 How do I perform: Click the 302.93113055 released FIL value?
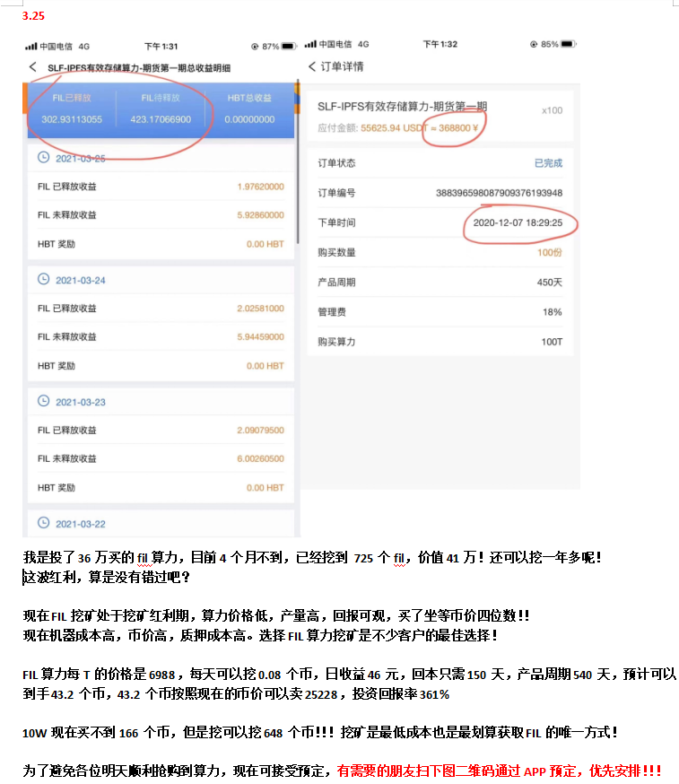[x=72, y=119]
